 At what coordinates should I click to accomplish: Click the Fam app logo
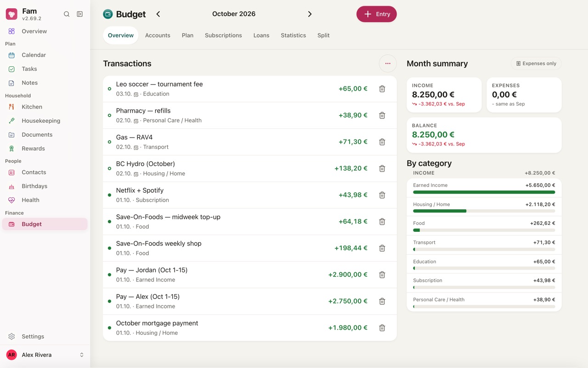[x=11, y=14]
